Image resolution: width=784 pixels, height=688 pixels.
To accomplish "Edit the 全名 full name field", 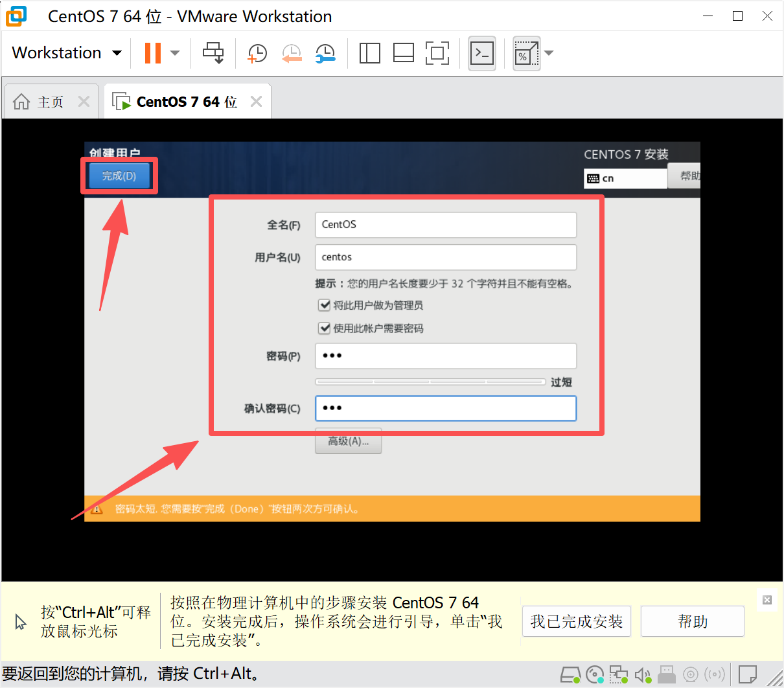I will point(446,225).
